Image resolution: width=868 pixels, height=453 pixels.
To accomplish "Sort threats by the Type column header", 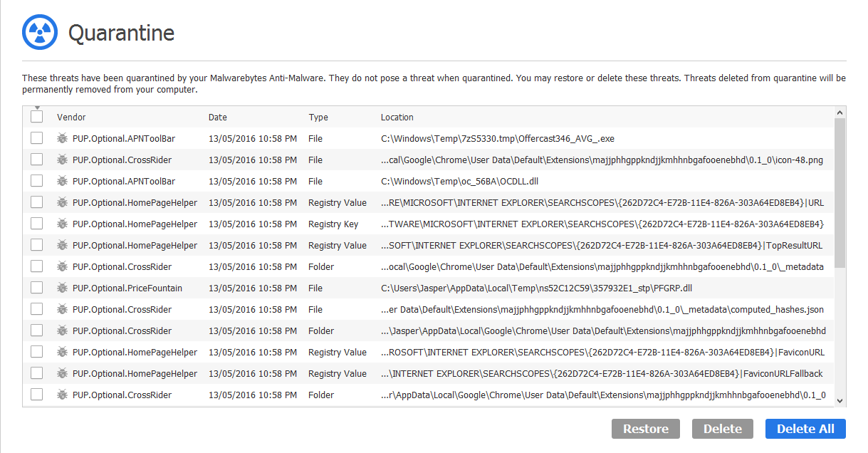I will (318, 117).
